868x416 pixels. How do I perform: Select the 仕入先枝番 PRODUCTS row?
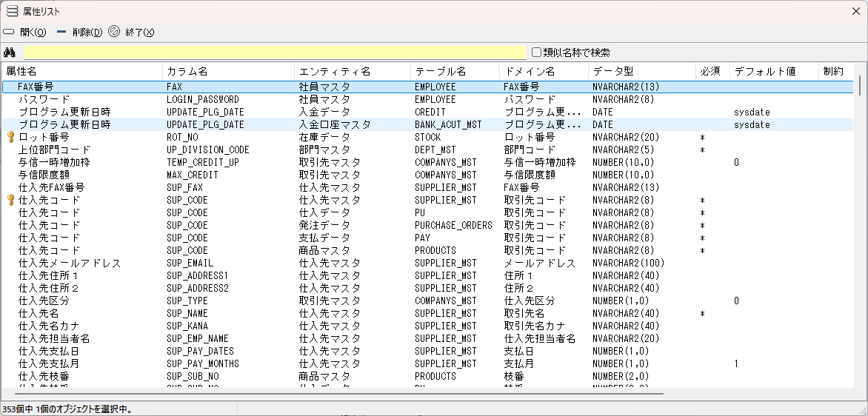pyautogui.click(x=428, y=376)
